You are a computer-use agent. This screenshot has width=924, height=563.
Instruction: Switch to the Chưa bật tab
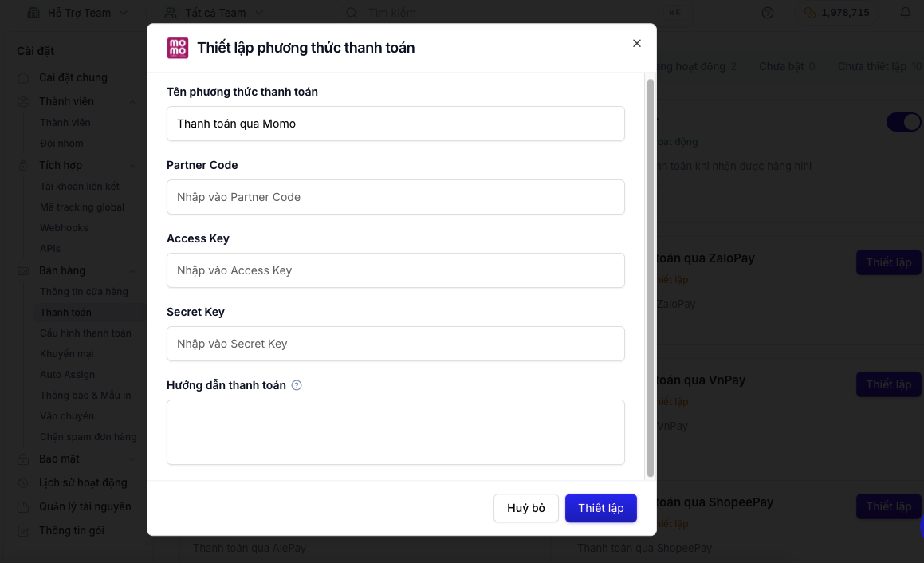coord(787,67)
